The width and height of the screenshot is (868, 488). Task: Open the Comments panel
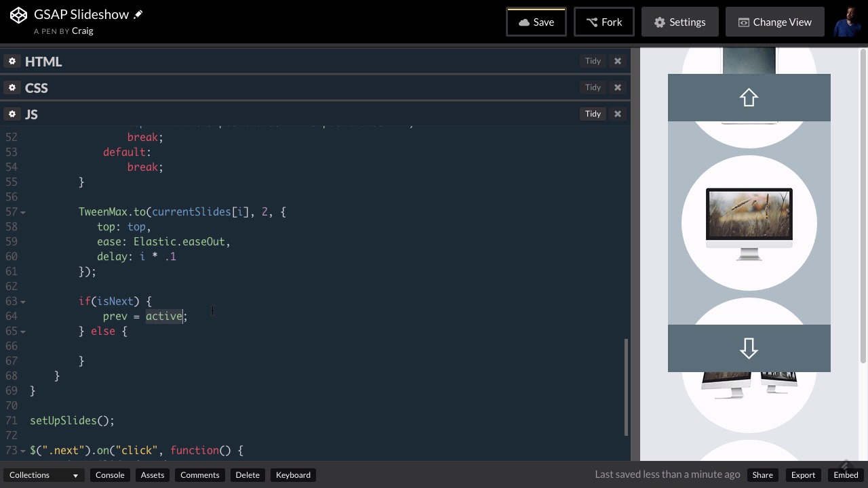click(x=200, y=475)
